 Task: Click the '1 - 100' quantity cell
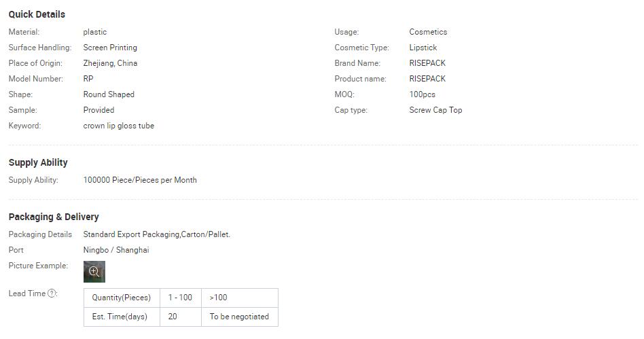180,298
